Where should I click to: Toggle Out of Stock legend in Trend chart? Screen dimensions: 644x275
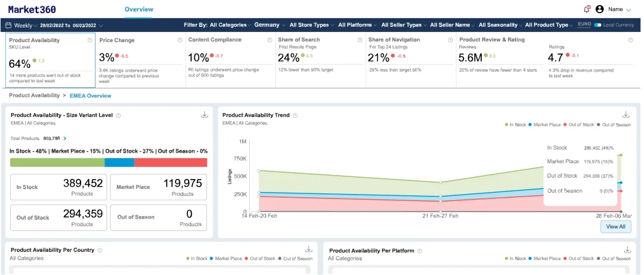click(579, 124)
